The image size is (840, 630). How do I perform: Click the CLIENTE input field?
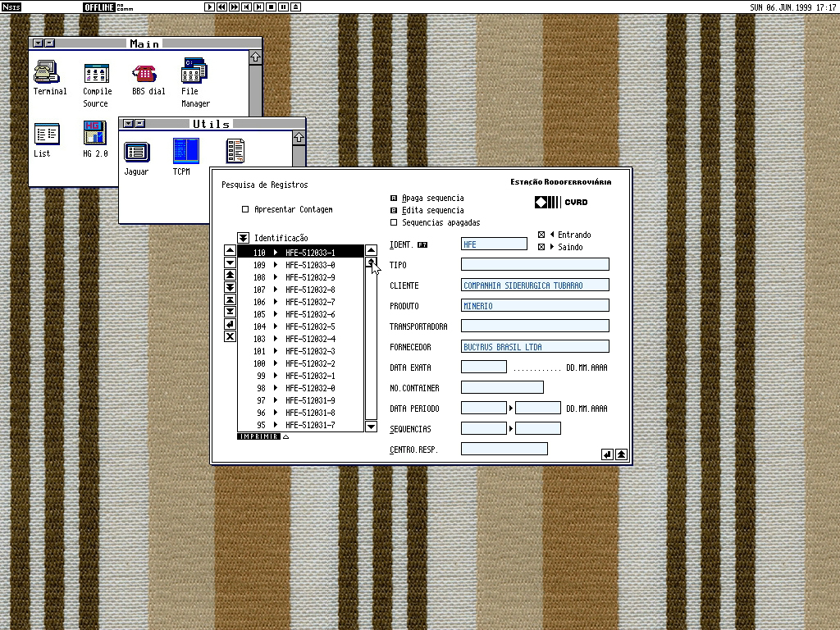click(x=535, y=285)
